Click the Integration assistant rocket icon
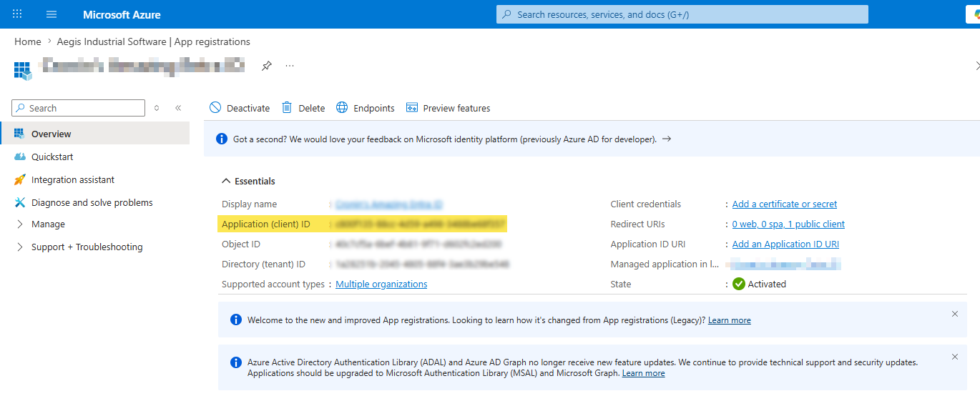 coord(19,179)
